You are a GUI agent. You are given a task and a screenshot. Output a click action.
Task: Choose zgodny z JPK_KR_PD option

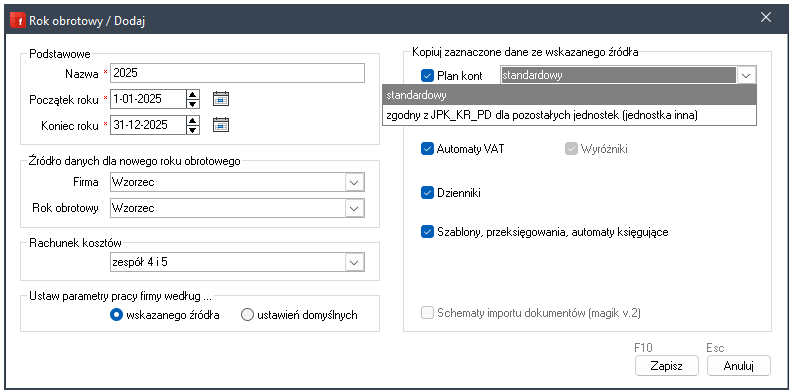569,115
